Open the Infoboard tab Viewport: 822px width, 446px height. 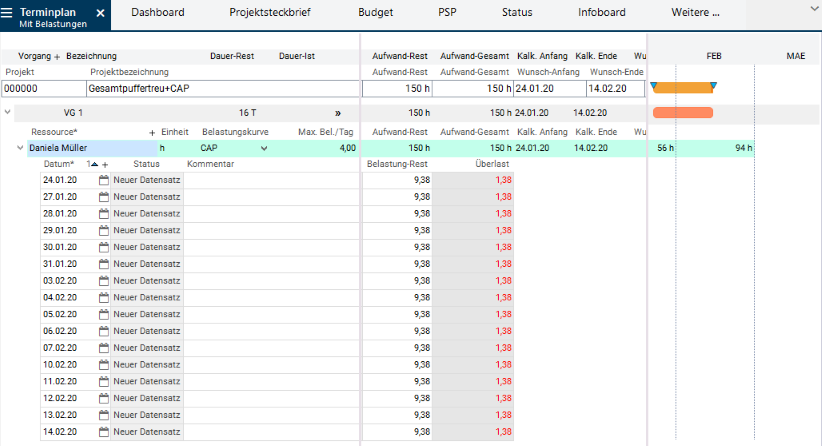602,12
